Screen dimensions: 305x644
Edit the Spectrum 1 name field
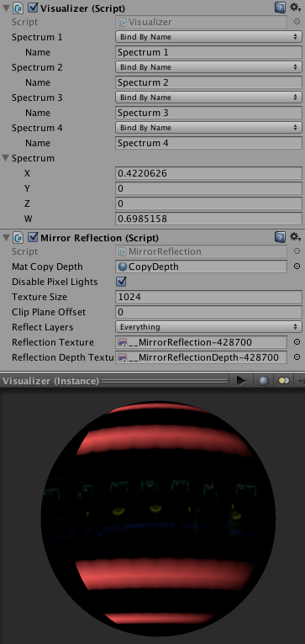(208, 52)
